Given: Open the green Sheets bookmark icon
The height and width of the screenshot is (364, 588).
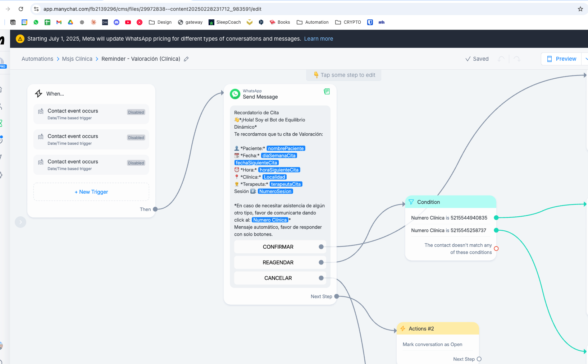Looking at the screenshot, I should click(x=47, y=22).
